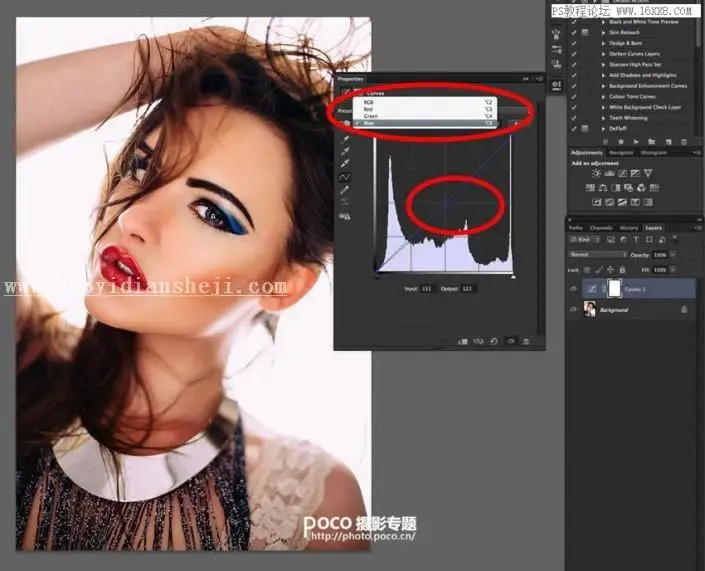
Task: Select the draw curve pencil tool
Action: [345, 190]
